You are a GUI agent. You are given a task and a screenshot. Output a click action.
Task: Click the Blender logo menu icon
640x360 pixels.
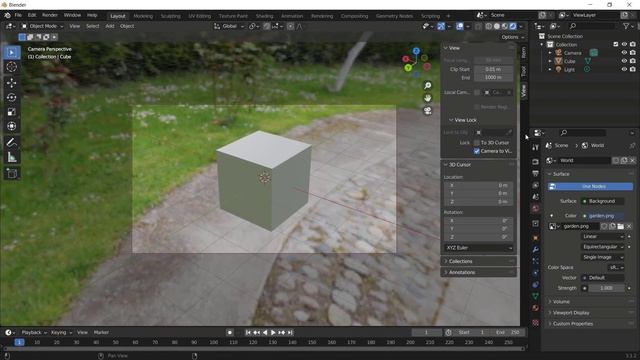tap(7, 15)
